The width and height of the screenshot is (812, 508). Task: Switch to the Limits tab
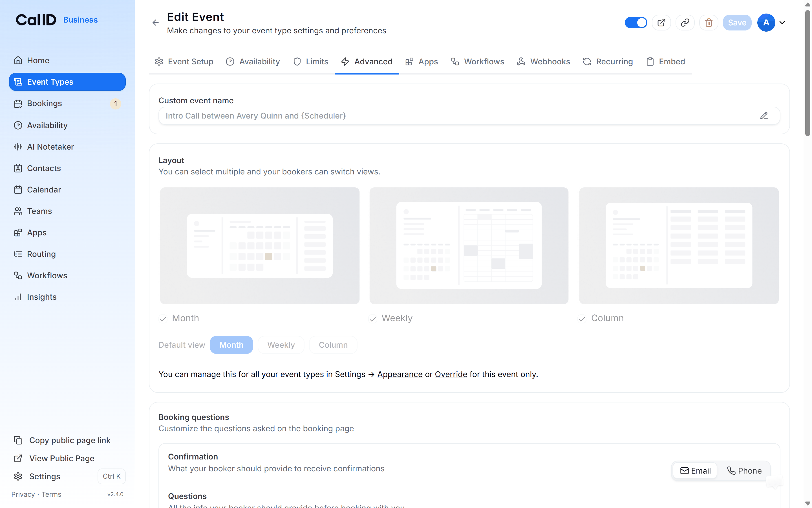[311, 62]
